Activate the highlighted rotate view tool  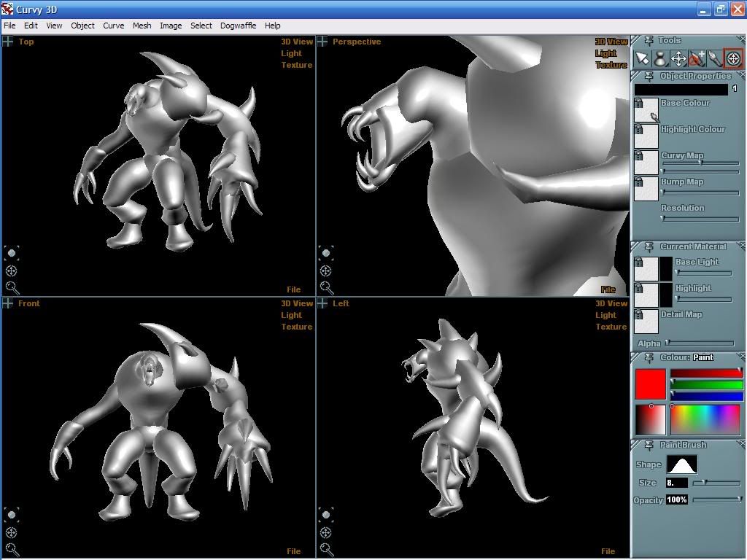pos(733,59)
